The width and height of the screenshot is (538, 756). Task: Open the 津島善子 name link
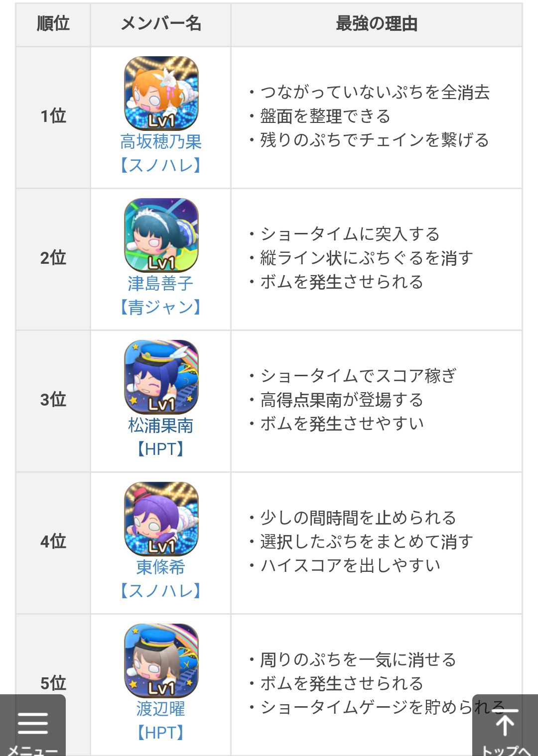pyautogui.click(x=161, y=284)
